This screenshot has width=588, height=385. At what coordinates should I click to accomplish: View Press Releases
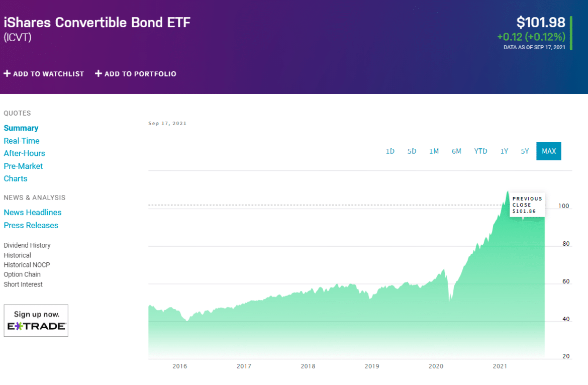pos(31,225)
